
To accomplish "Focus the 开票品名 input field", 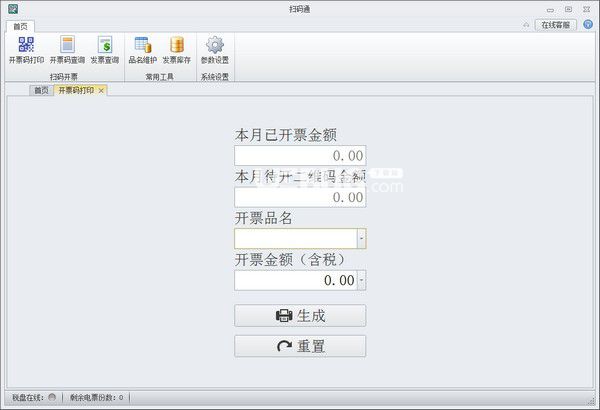I will click(296, 238).
